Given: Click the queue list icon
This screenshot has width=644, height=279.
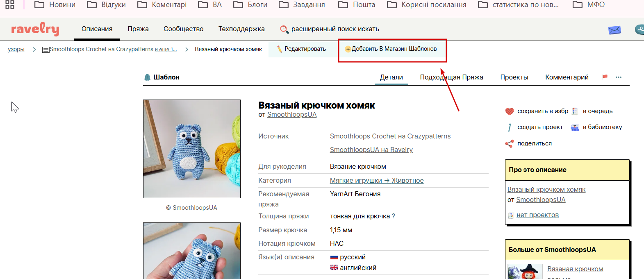Looking at the screenshot, I should [575, 111].
